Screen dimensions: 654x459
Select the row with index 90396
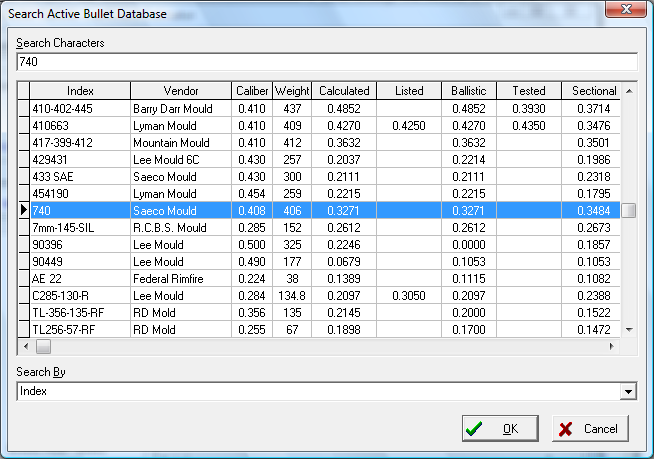coord(319,245)
